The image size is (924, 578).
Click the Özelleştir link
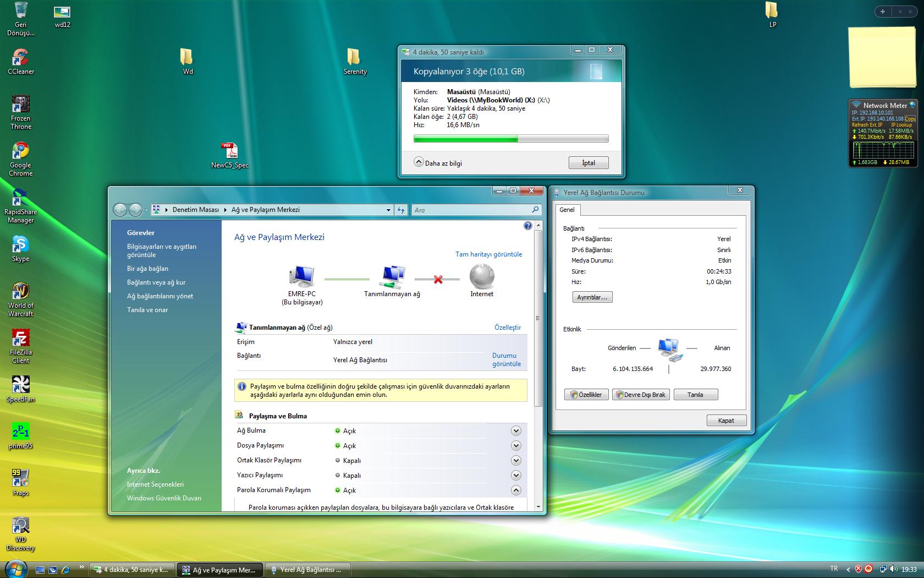tap(508, 328)
